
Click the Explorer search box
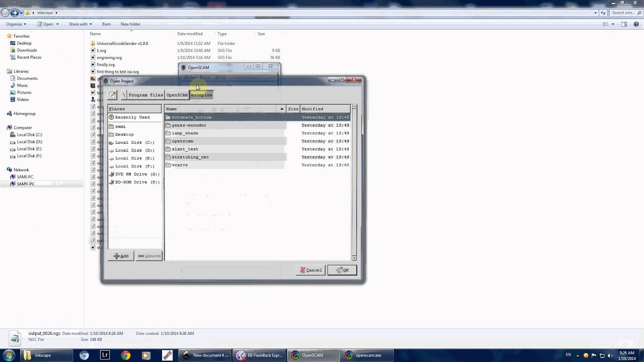tap(625, 13)
